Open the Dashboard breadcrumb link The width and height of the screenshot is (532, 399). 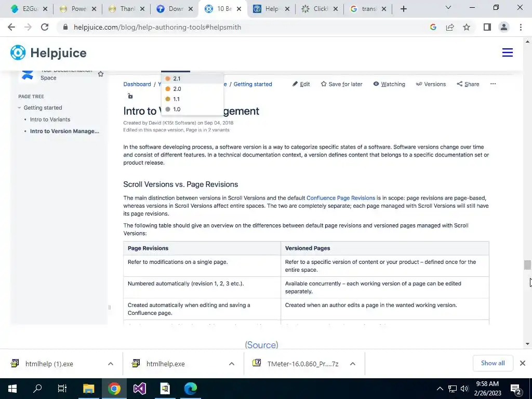pyautogui.click(x=137, y=84)
